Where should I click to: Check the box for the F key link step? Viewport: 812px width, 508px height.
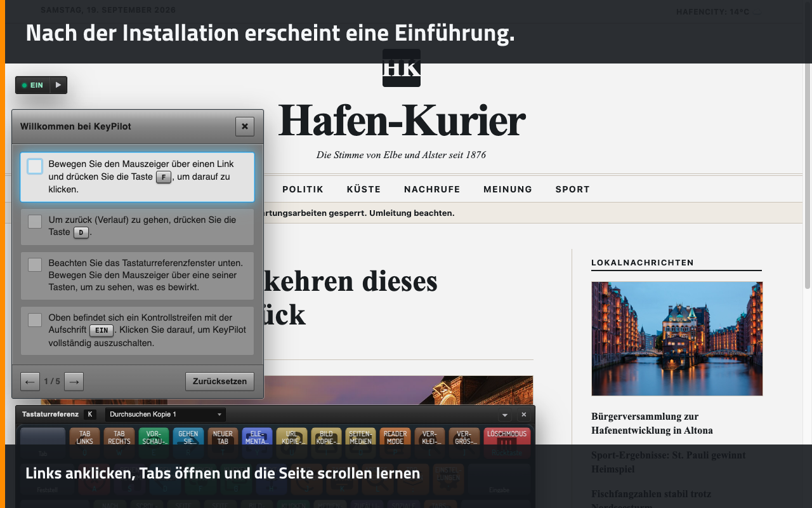coord(35,166)
